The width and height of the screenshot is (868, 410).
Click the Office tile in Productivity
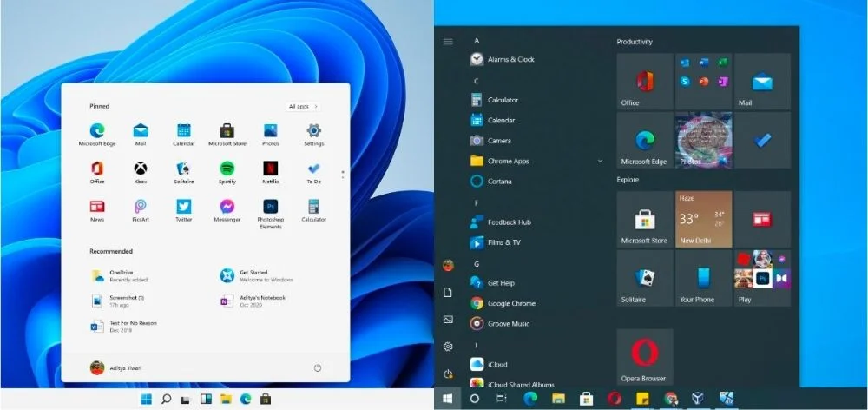tap(645, 82)
